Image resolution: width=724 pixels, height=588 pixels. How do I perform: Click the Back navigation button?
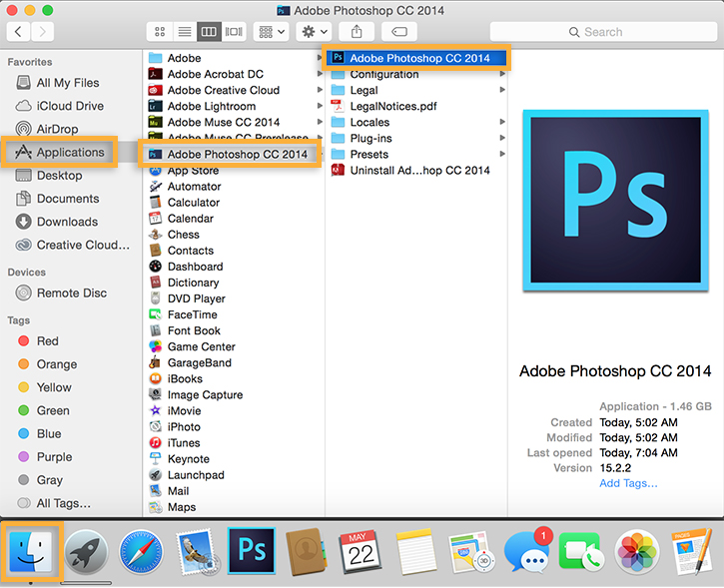point(18,32)
